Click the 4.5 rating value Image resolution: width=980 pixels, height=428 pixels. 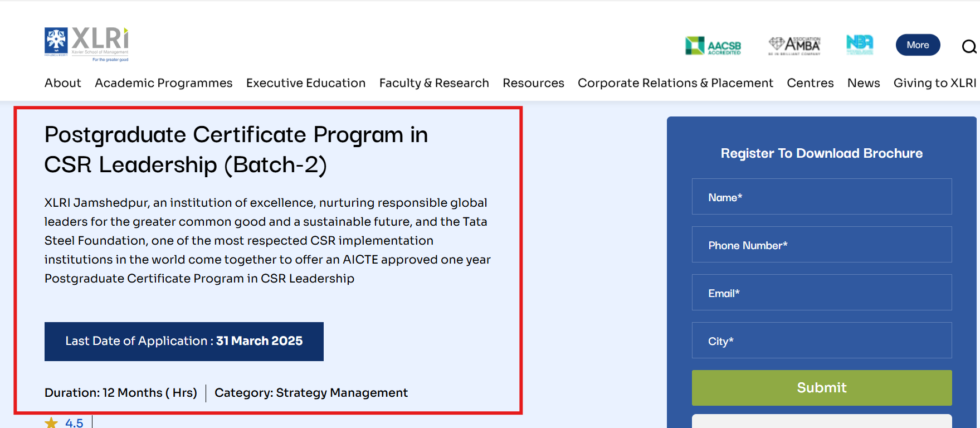tap(74, 423)
